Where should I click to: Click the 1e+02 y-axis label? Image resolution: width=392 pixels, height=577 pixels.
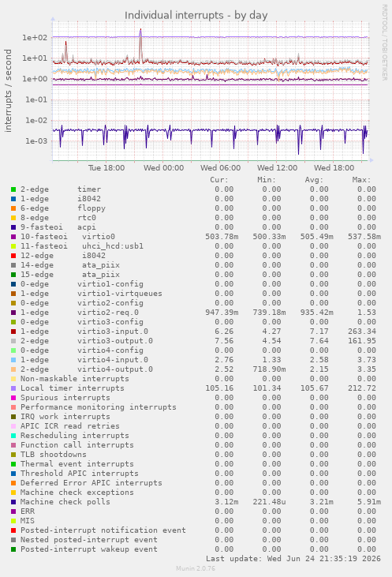[35, 38]
